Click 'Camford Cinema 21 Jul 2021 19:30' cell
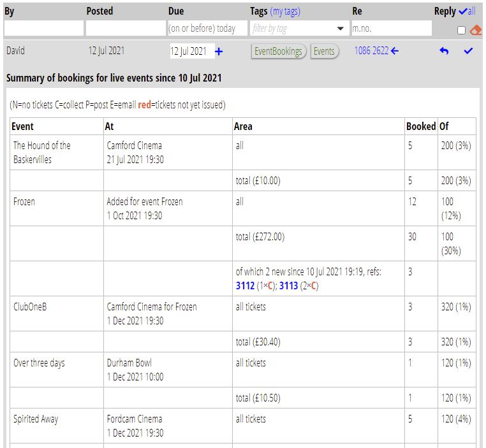Screen dimensions: 486x448 [168, 152]
